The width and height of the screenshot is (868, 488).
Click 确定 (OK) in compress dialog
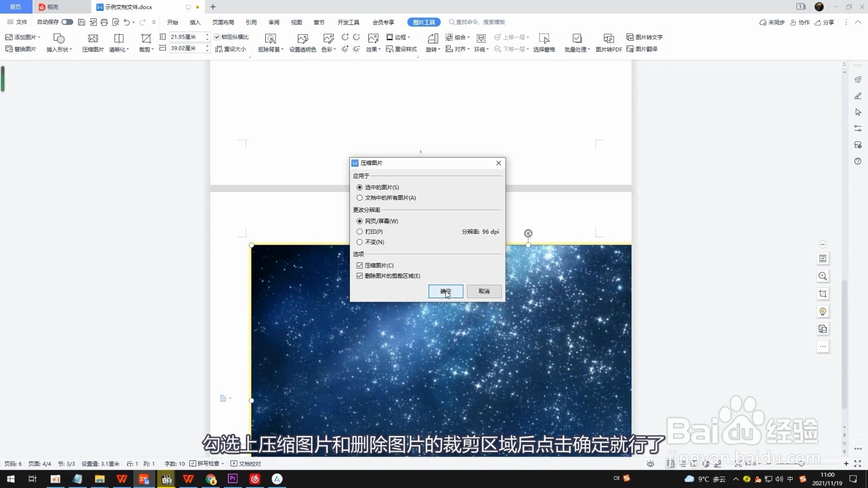[x=446, y=291]
